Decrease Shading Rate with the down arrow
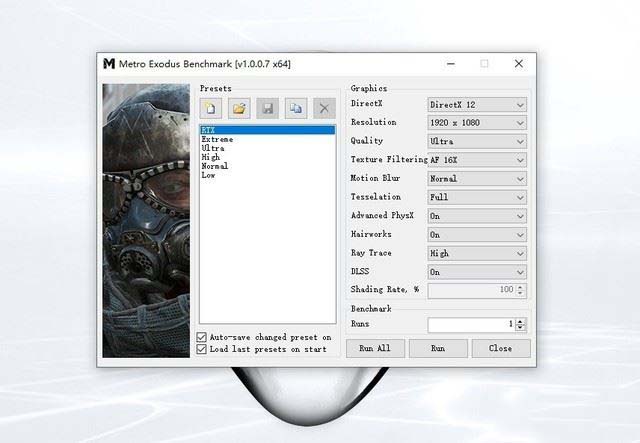Screen dimensions: 640x443 point(520,293)
